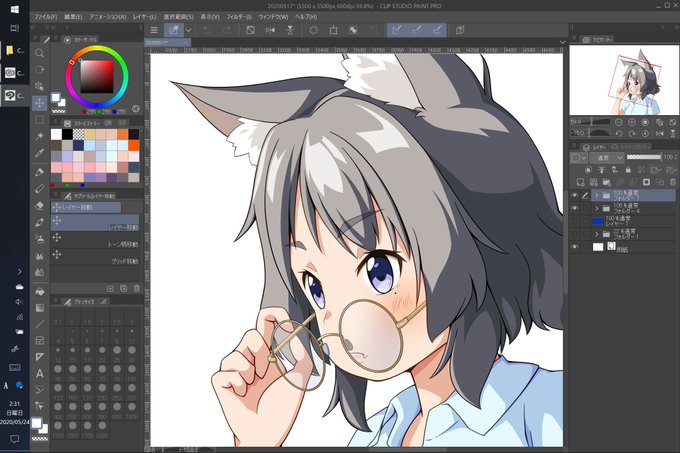The height and width of the screenshot is (453, 680).
Task: Select the Eyedropper tool
Action: [39, 153]
